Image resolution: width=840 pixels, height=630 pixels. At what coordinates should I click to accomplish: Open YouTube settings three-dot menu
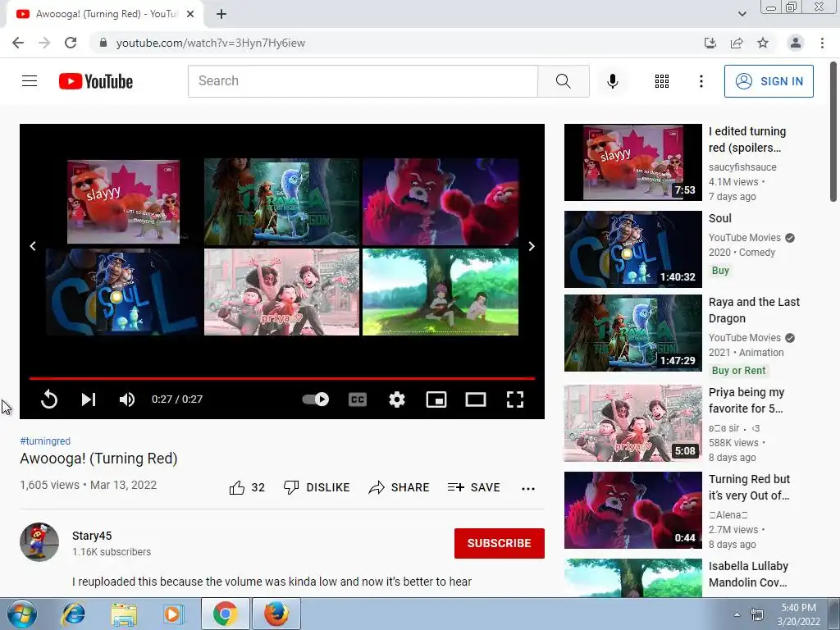[701, 81]
